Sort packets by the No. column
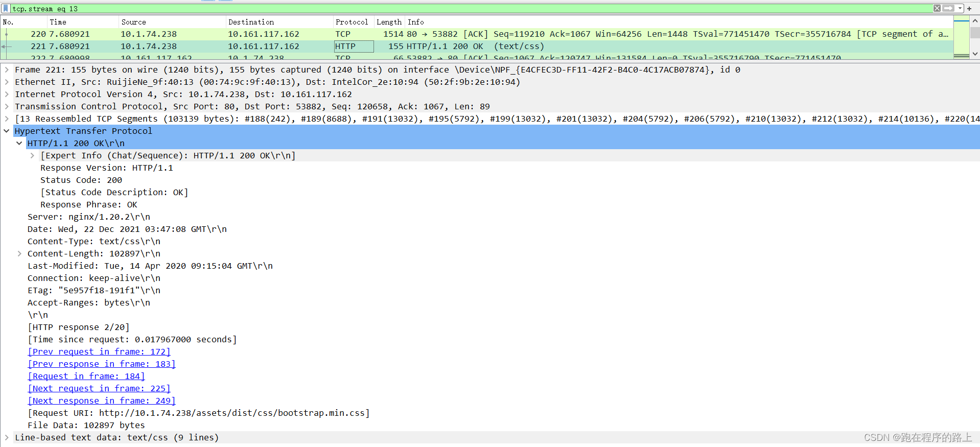Screen dimensions: 980x447 23,22
